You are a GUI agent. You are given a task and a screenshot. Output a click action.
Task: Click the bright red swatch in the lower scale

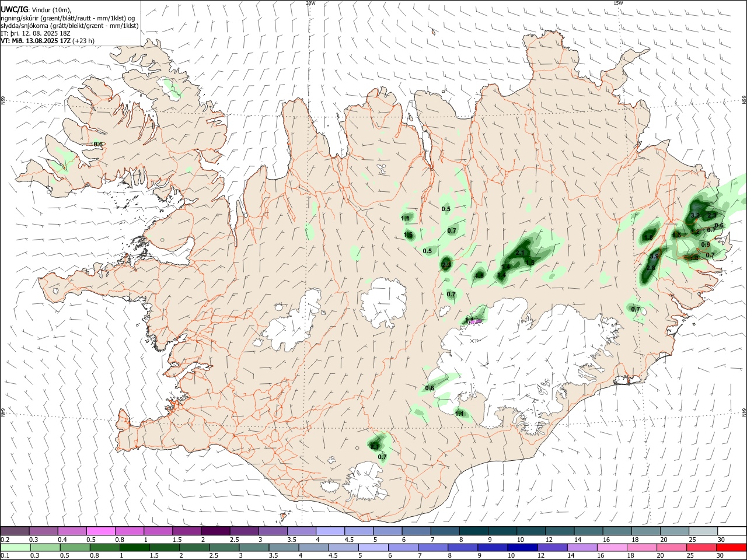point(732,547)
